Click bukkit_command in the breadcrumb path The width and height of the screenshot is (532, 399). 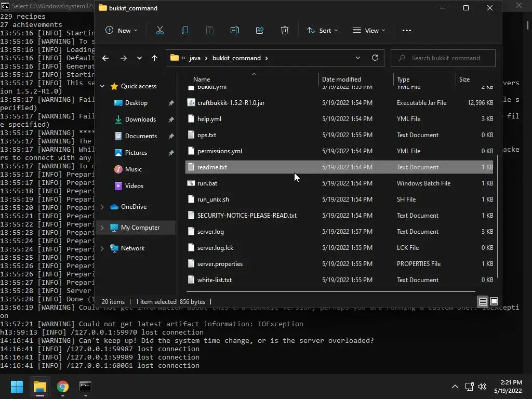236,58
